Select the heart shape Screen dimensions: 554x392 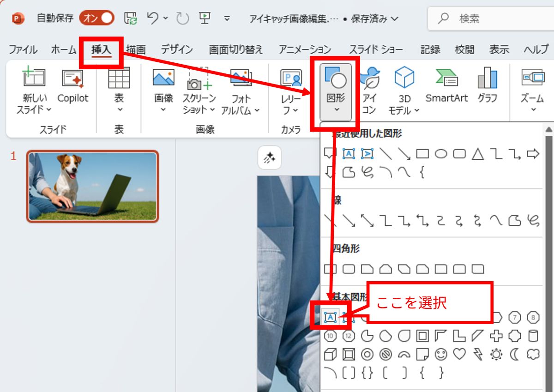pos(459,354)
